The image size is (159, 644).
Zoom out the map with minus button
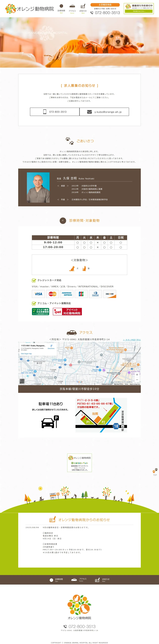tap(137, 380)
